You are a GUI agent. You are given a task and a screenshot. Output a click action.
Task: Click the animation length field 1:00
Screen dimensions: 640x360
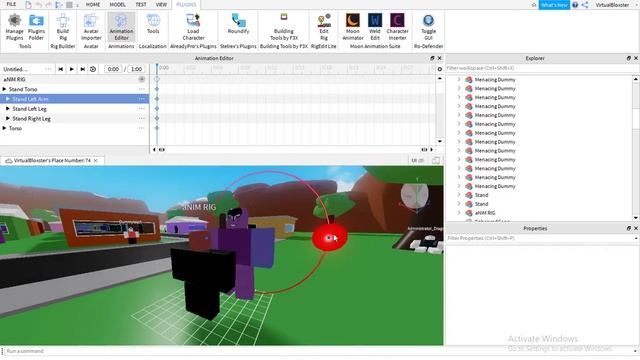[x=136, y=69]
